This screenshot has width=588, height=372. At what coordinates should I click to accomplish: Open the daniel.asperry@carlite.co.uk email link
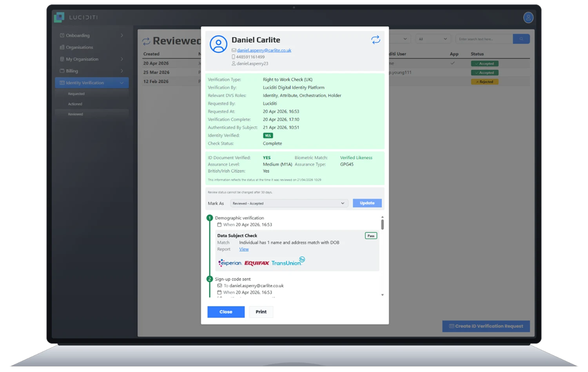pos(264,50)
